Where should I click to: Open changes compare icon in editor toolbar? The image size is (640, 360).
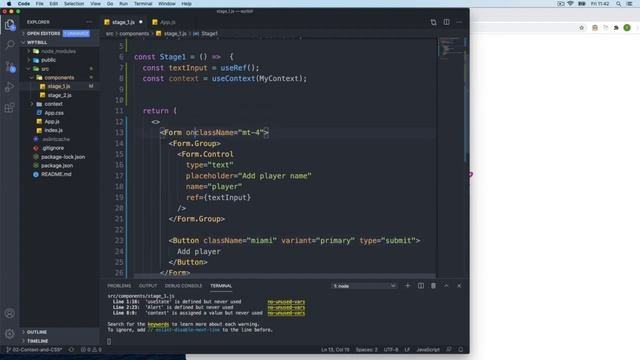coord(433,22)
